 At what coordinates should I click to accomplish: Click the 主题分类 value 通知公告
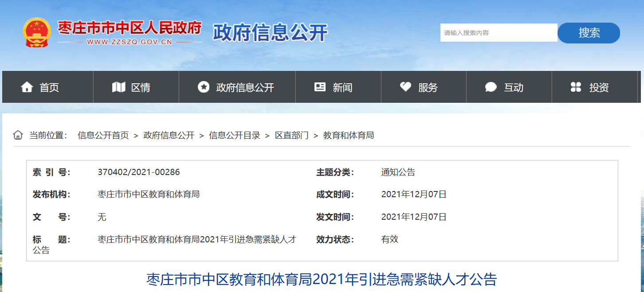(x=398, y=172)
